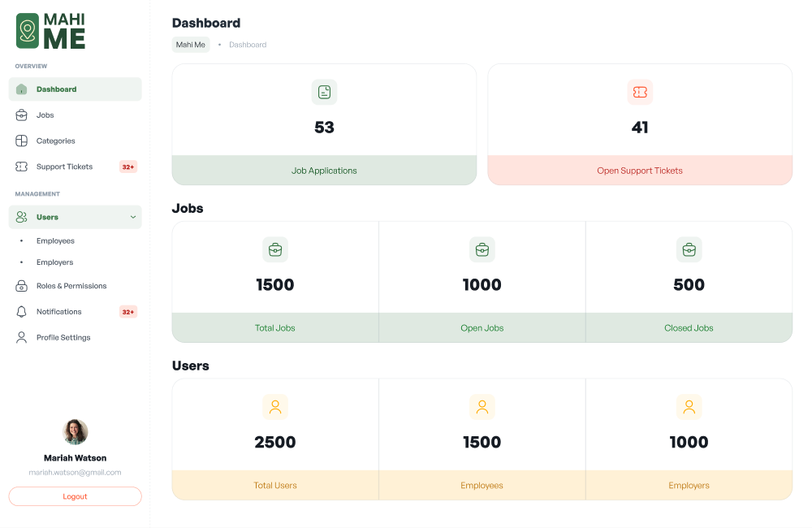Open Categories from the sidebar
The height and width of the screenshot is (528, 812).
pyautogui.click(x=75, y=141)
